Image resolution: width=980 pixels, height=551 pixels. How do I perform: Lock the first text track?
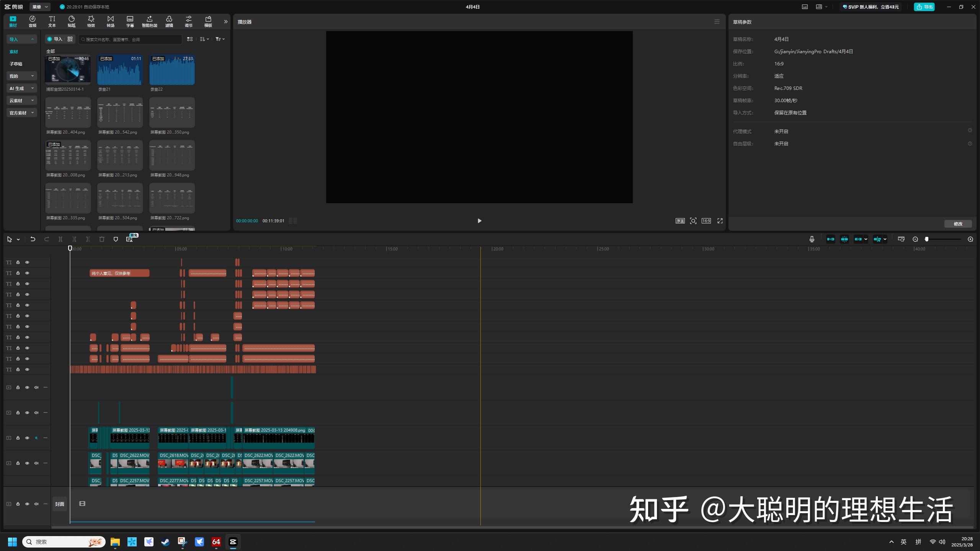pos(18,262)
